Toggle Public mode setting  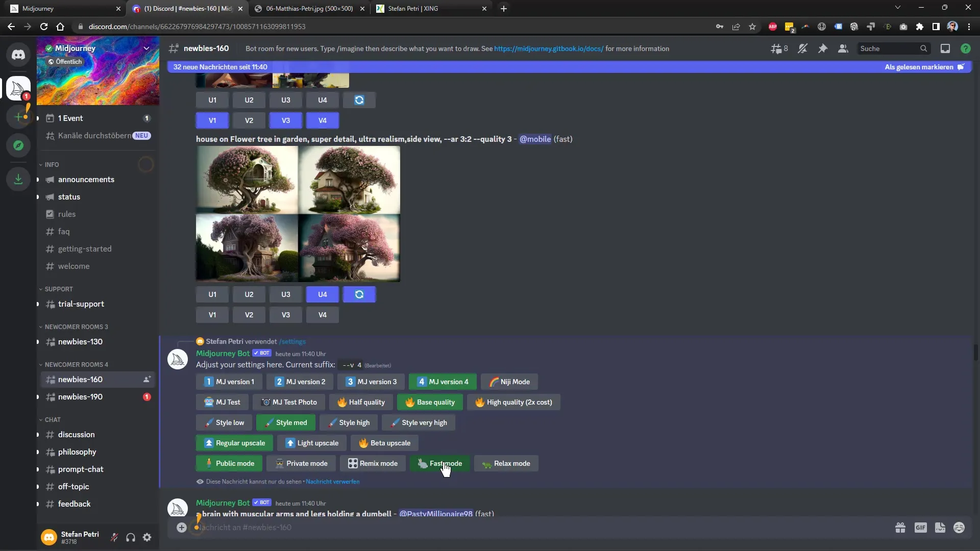(230, 463)
